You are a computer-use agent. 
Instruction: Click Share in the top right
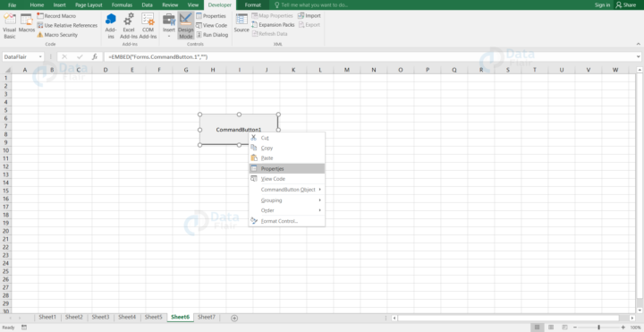625,5
